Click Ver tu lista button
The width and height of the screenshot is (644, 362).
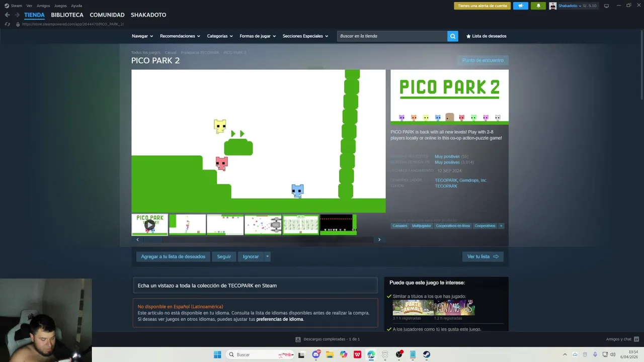pyautogui.click(x=482, y=256)
